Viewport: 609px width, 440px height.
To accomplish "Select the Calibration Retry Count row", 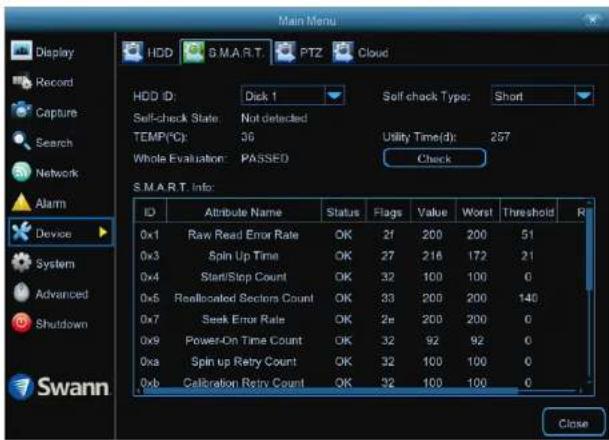I will tap(360, 381).
